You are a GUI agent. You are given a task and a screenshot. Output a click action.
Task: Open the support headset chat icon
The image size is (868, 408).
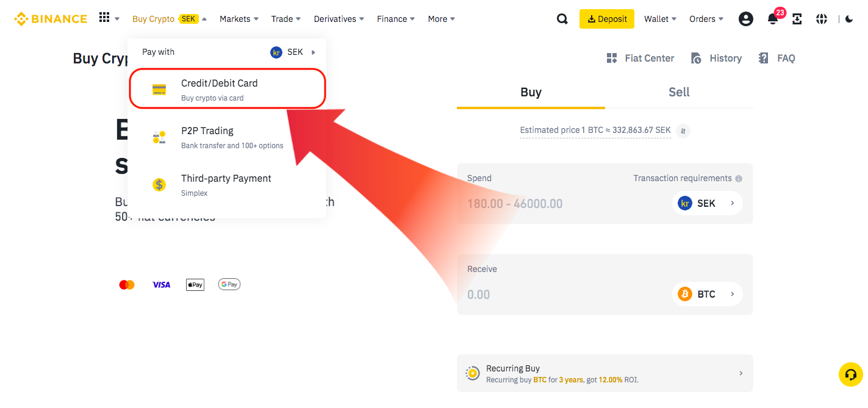pyautogui.click(x=851, y=374)
